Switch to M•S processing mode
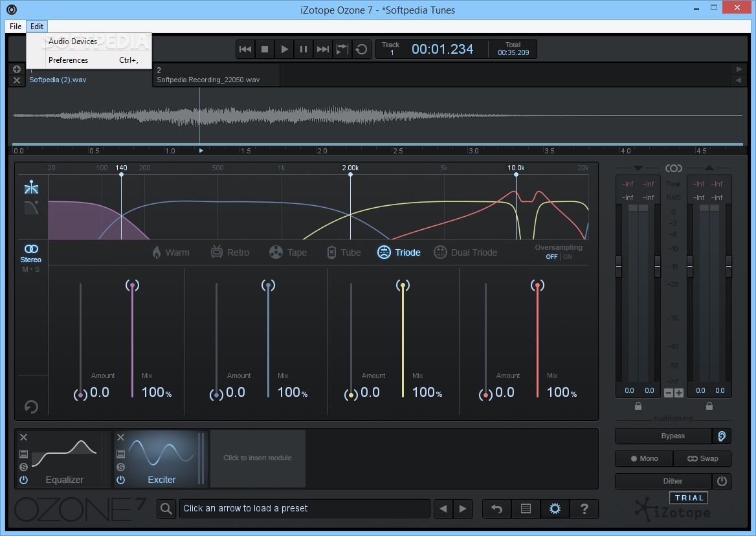Image resolution: width=756 pixels, height=536 pixels. point(31,269)
